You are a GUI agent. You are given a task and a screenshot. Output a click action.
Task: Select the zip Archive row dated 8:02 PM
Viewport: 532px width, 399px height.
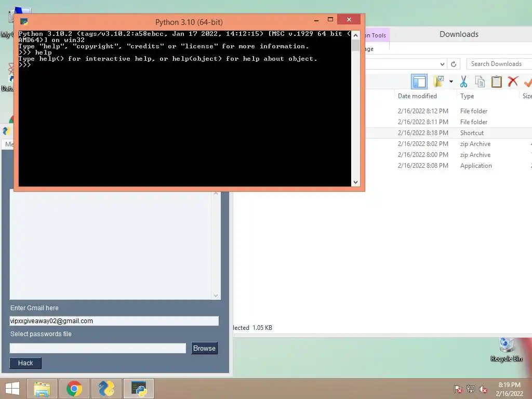(x=448, y=144)
